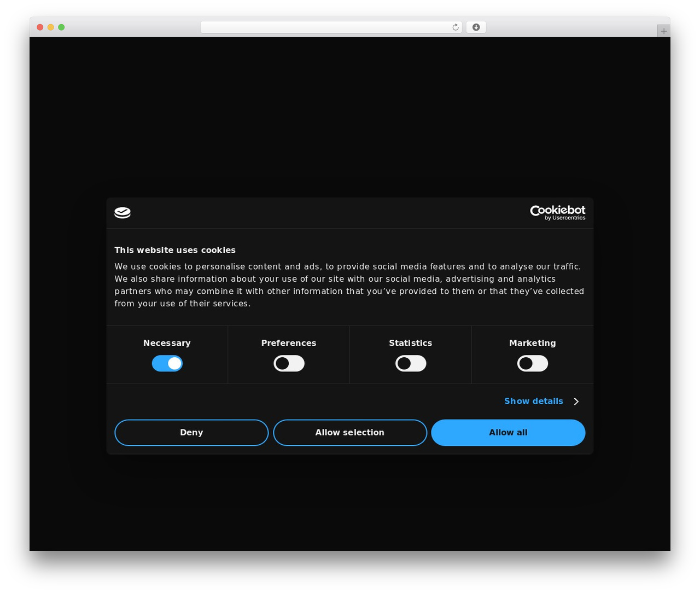This screenshot has height=593, width=700.
Task: Enable the Statistics cookies switch
Action: point(411,364)
